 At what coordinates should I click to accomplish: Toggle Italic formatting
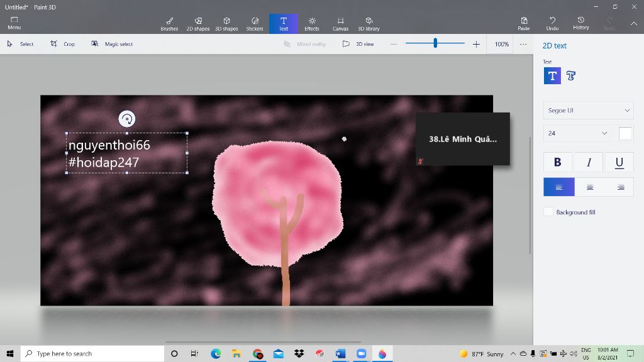(589, 162)
